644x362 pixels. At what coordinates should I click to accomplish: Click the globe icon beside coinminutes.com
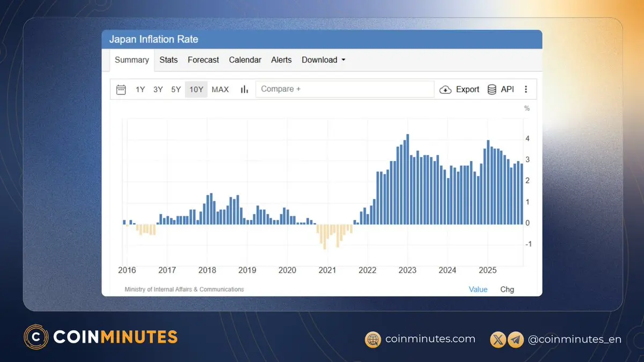point(373,339)
